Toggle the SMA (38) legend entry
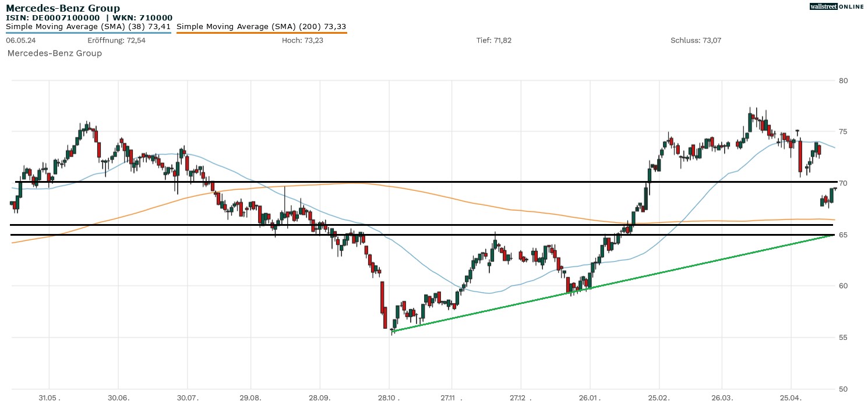The height and width of the screenshot is (401, 868). (x=88, y=26)
